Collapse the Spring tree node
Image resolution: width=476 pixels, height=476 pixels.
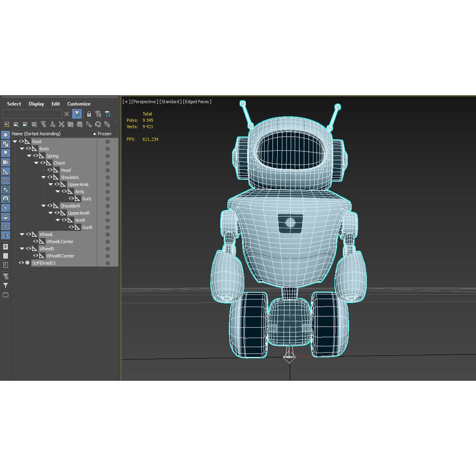pyautogui.click(x=29, y=156)
